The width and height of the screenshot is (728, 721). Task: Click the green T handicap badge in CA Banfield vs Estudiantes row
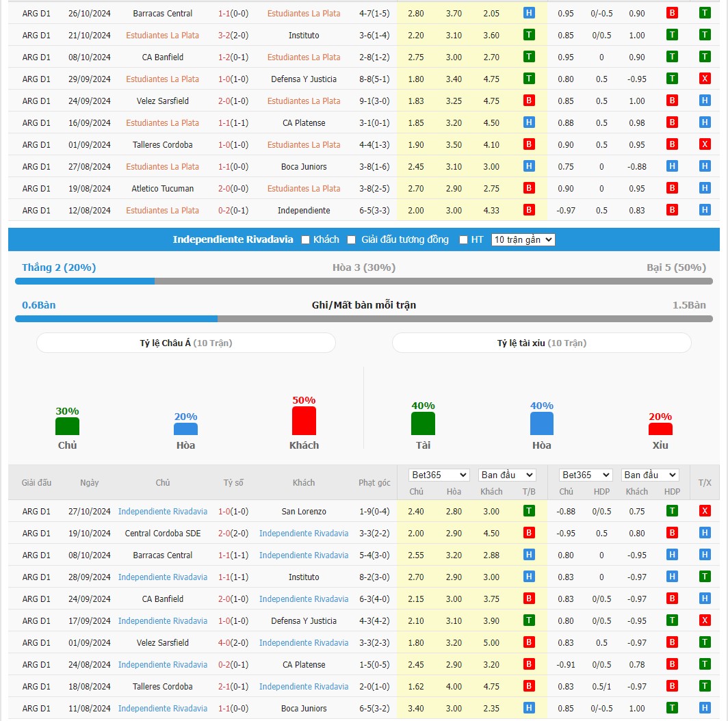click(x=672, y=57)
